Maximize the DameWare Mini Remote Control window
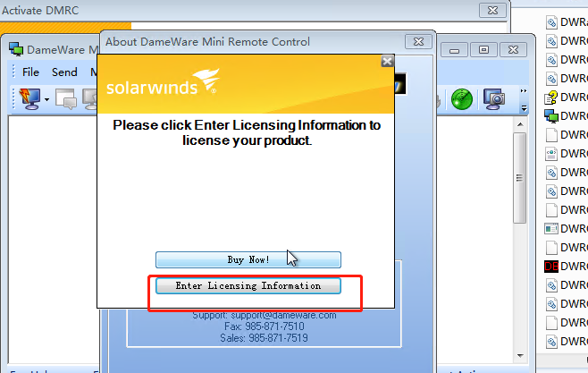 pyautogui.click(x=483, y=50)
